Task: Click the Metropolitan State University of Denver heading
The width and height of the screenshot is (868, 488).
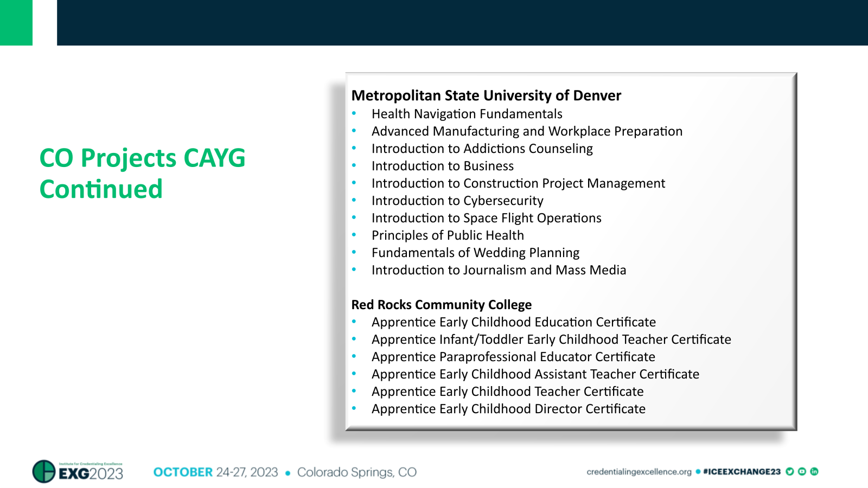Action: [x=487, y=95]
